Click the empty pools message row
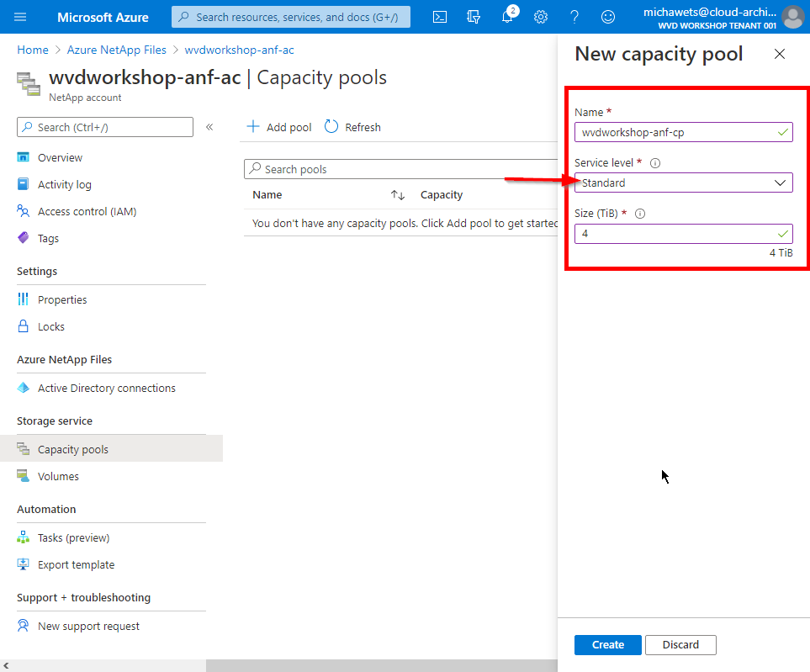 [x=401, y=223]
